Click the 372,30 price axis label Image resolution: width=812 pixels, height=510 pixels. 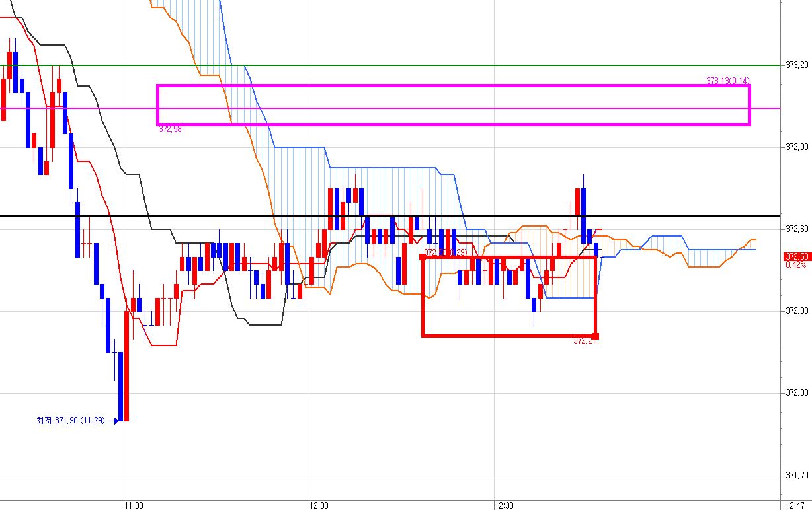pyautogui.click(x=797, y=311)
